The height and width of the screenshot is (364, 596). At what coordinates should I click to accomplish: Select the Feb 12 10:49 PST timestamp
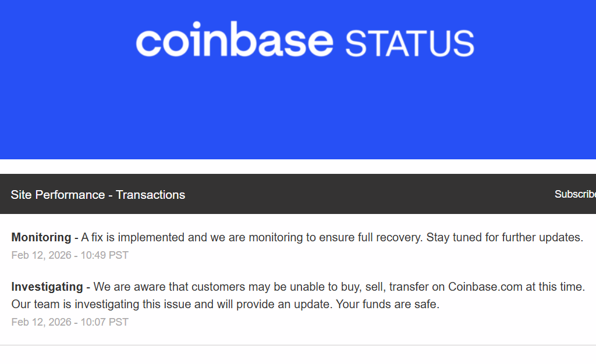point(70,255)
